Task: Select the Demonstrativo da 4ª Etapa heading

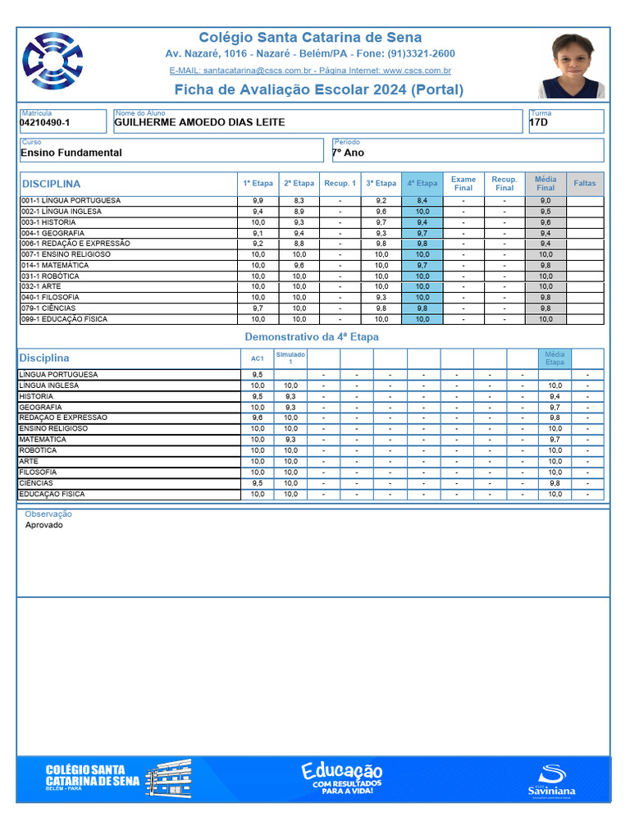Action: click(x=312, y=337)
